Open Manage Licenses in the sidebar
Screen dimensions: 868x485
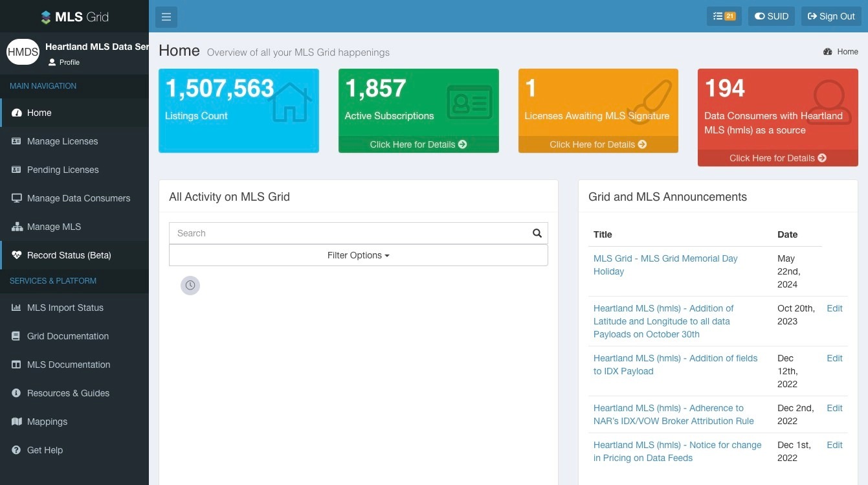click(74, 141)
